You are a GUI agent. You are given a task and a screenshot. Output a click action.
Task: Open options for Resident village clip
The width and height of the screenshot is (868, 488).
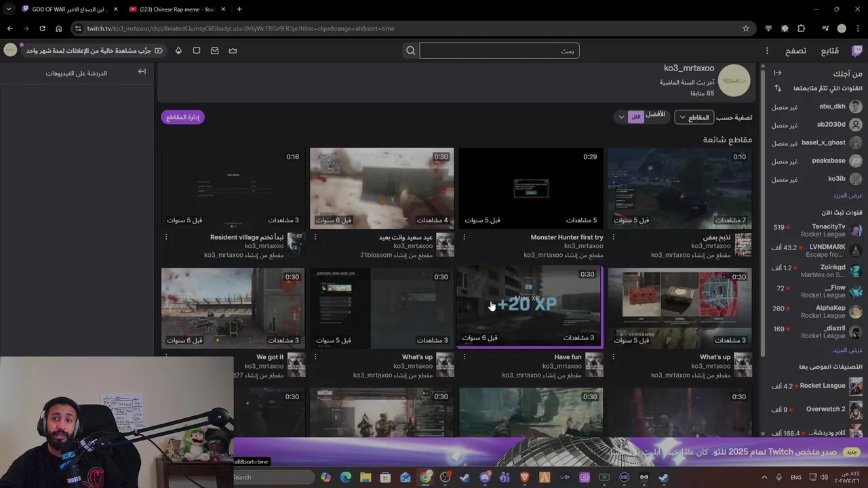166,237
